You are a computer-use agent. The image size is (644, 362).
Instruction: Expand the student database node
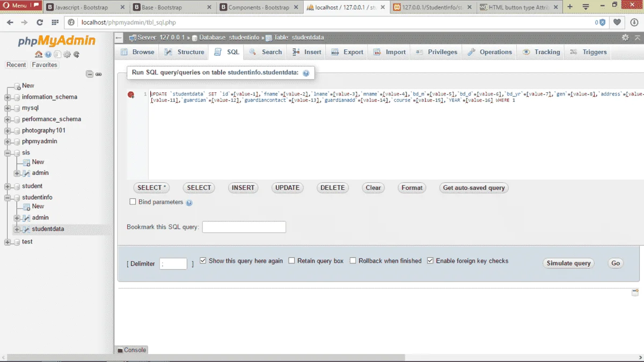point(8,187)
